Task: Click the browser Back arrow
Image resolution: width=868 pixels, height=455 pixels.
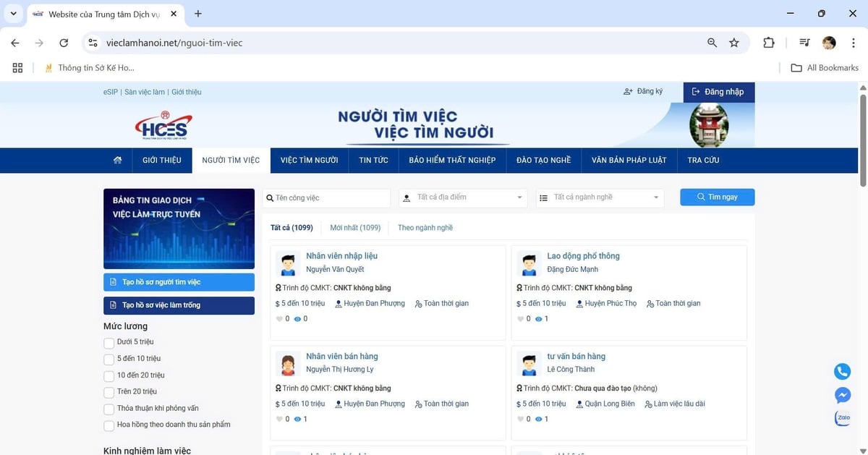Action: tap(15, 43)
